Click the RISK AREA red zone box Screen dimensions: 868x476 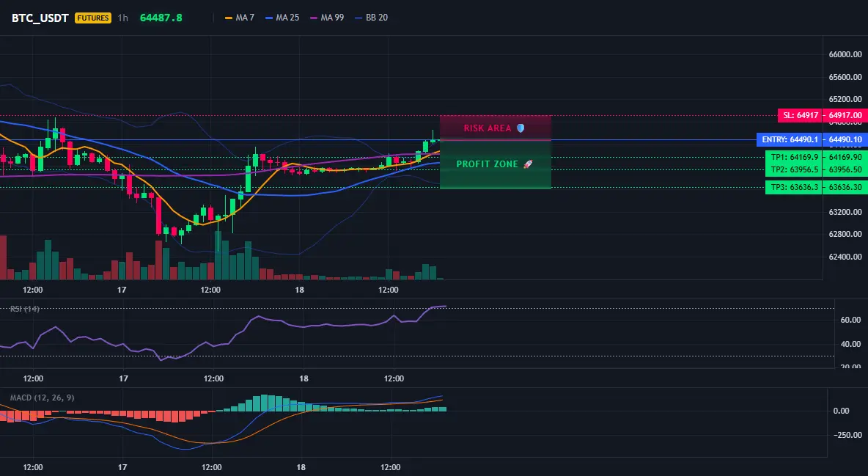[x=496, y=128]
